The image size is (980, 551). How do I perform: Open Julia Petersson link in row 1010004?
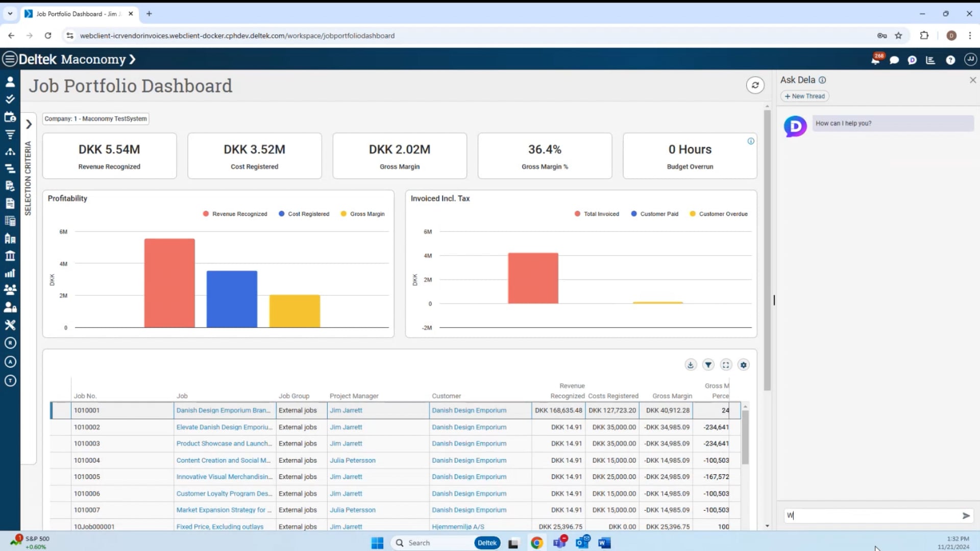(x=352, y=460)
